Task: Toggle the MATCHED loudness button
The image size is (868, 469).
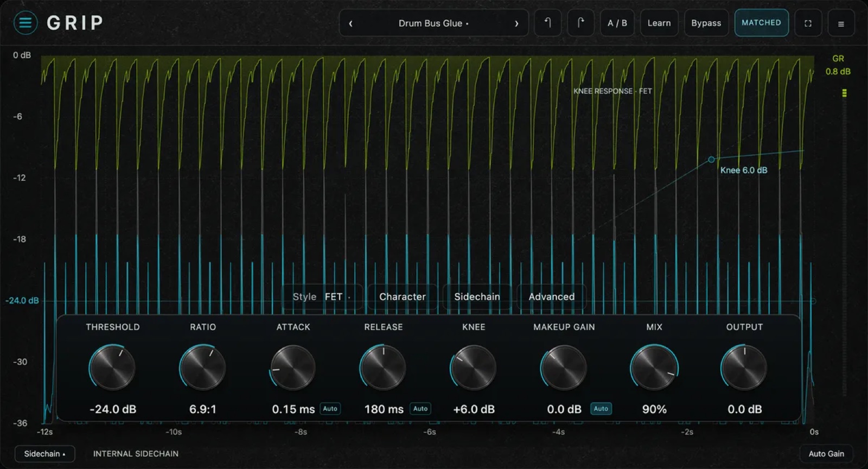Action: pos(762,23)
